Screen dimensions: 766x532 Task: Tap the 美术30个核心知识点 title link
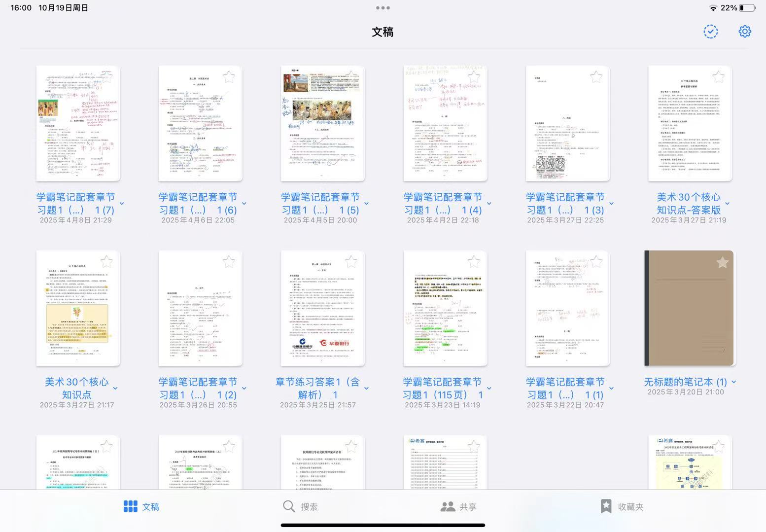click(x=76, y=388)
